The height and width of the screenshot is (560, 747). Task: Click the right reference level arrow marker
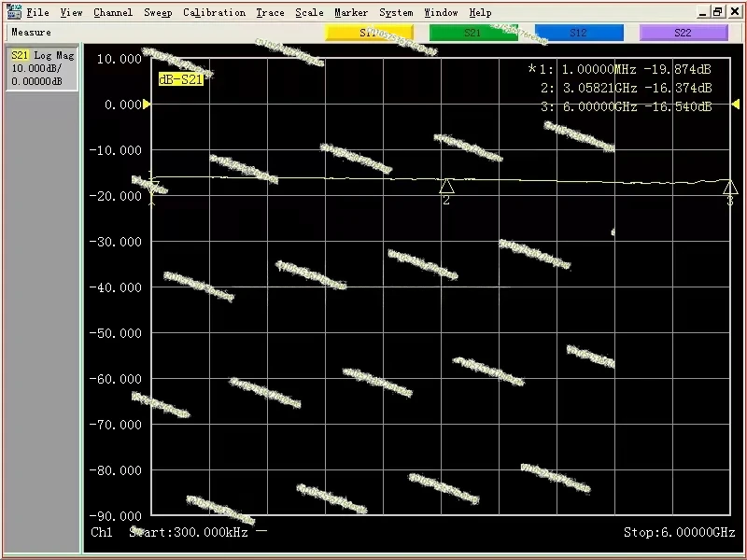[736, 104]
